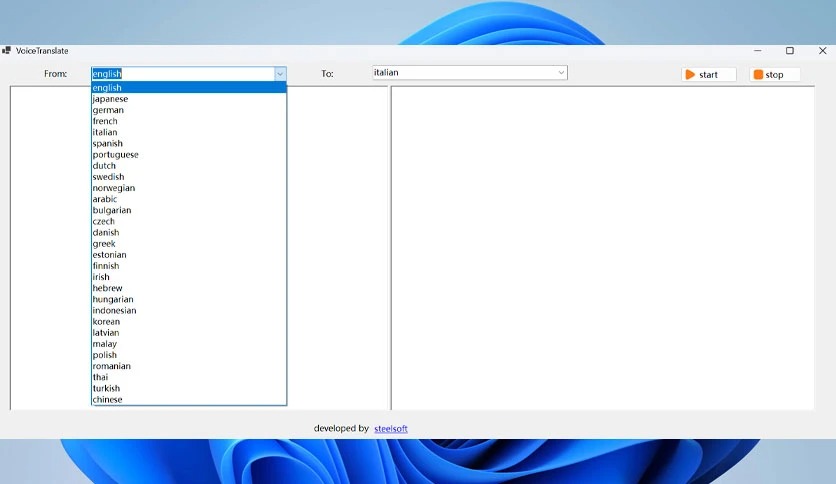This screenshot has height=484, width=836.
Task: Click the VoiceTranslate app icon in title bar
Action: (x=6, y=50)
